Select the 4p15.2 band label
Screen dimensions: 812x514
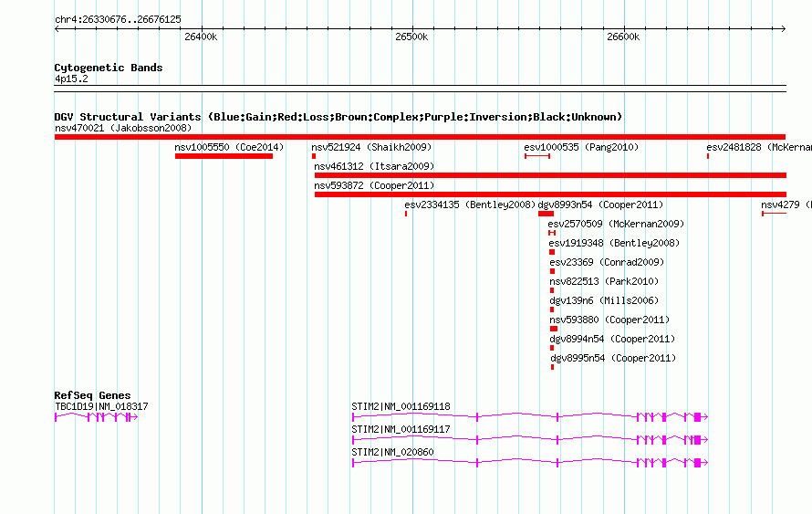[71, 79]
